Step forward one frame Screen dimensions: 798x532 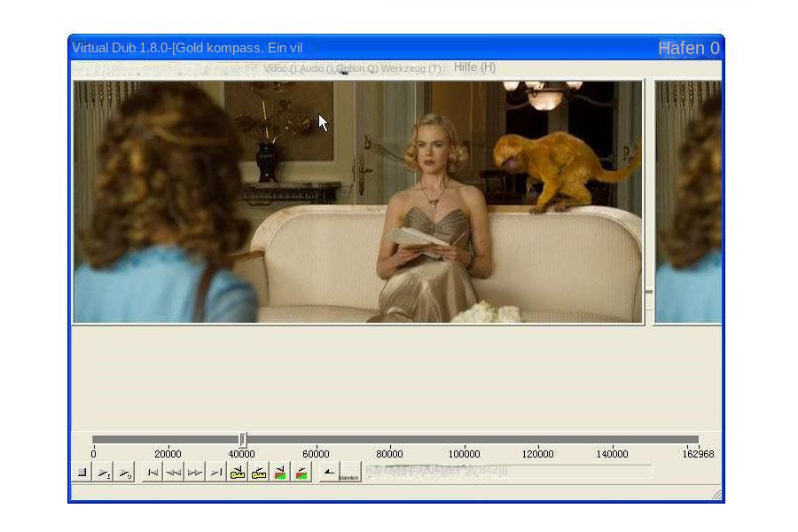coord(195,473)
